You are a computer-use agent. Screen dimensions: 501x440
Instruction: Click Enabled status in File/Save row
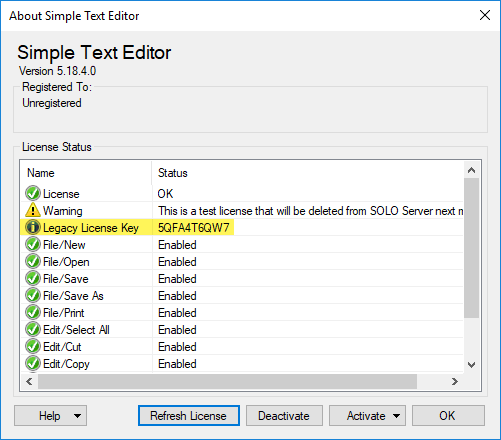177,279
